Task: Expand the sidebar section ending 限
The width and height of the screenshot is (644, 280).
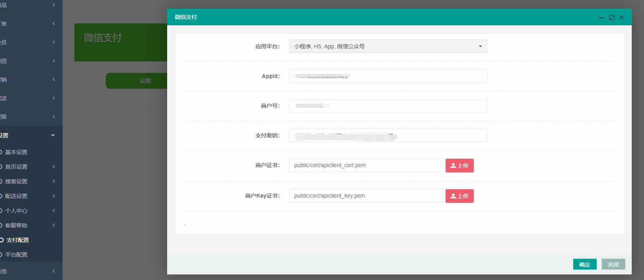Action: pos(54,117)
